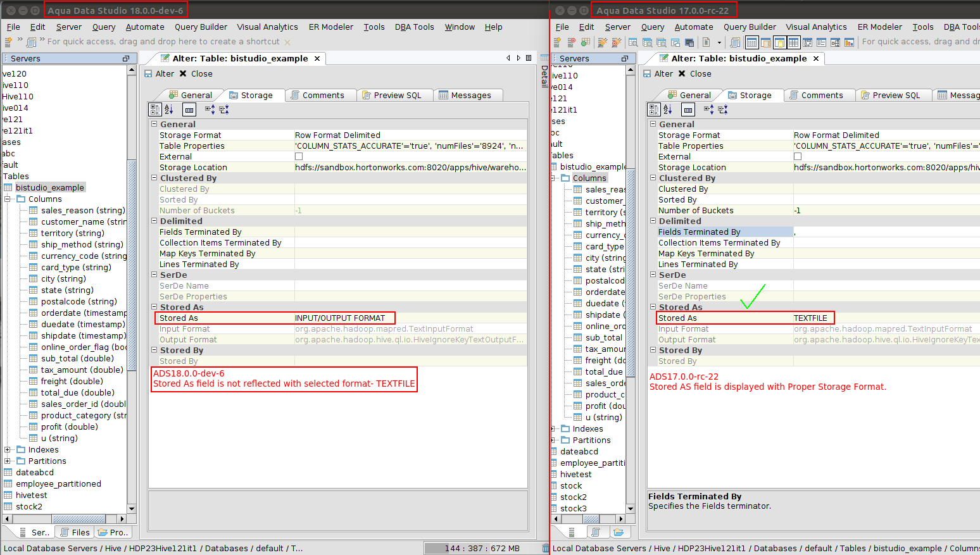The width and height of the screenshot is (980, 555).
Task: Switch to General tab in left window
Action: (190, 96)
